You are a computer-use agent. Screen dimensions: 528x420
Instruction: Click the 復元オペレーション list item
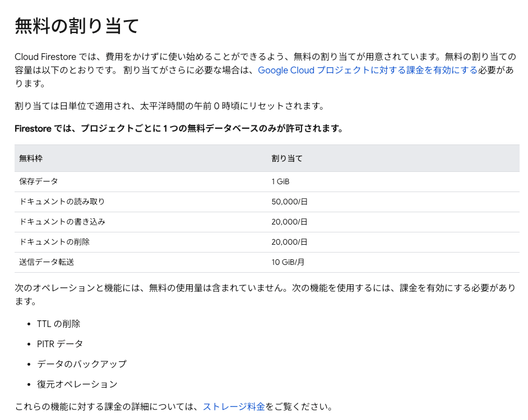pyautogui.click(x=77, y=384)
